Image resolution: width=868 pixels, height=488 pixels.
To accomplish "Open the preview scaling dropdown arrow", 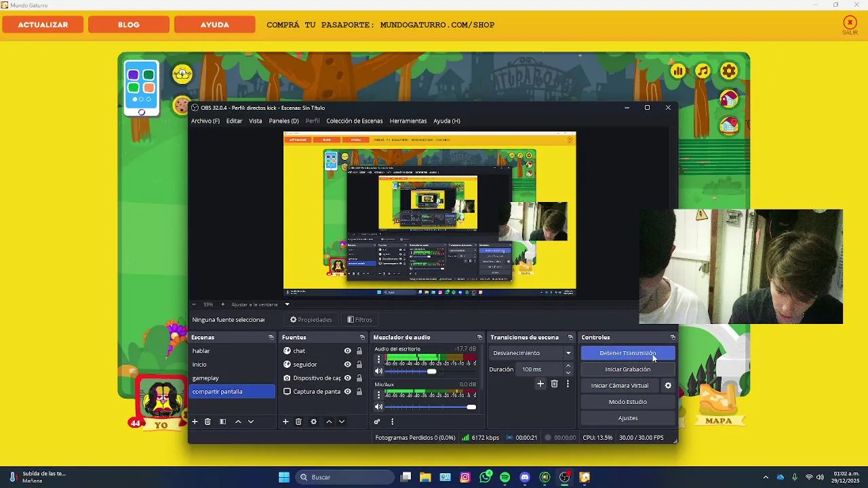I will click(x=287, y=304).
